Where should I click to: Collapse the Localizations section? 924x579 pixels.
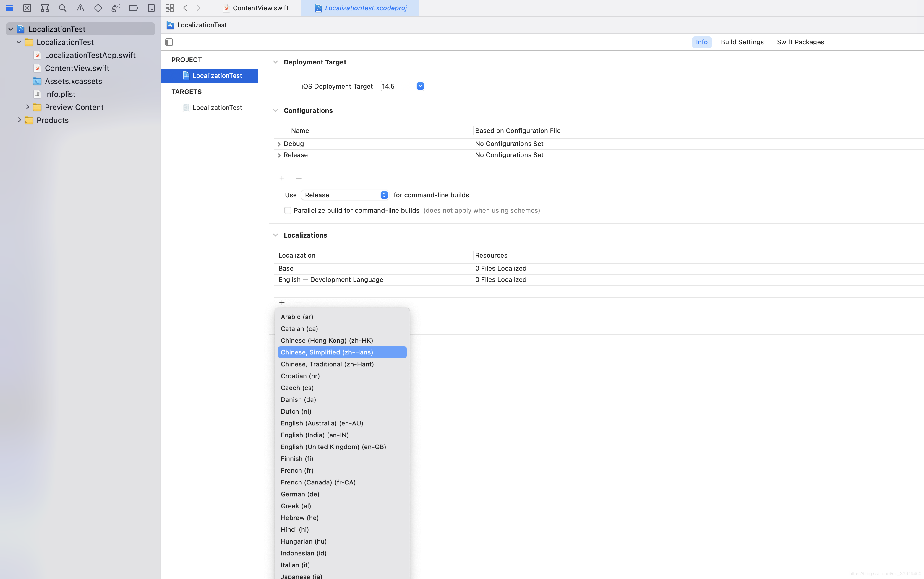(x=275, y=235)
